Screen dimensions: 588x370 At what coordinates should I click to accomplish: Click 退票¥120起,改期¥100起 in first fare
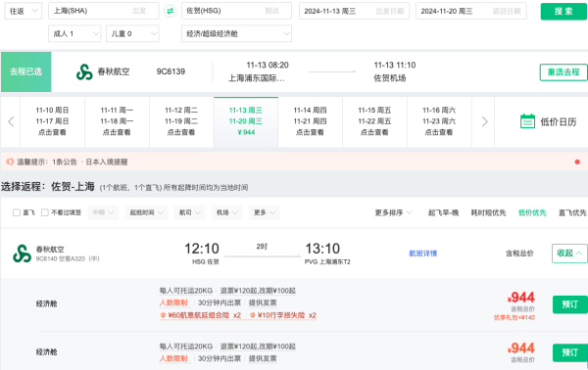click(258, 291)
